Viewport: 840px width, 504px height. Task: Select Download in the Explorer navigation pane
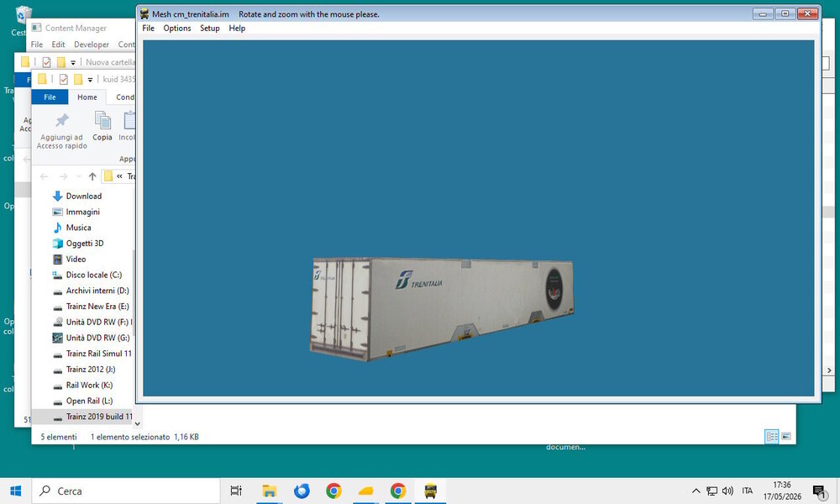[84, 196]
